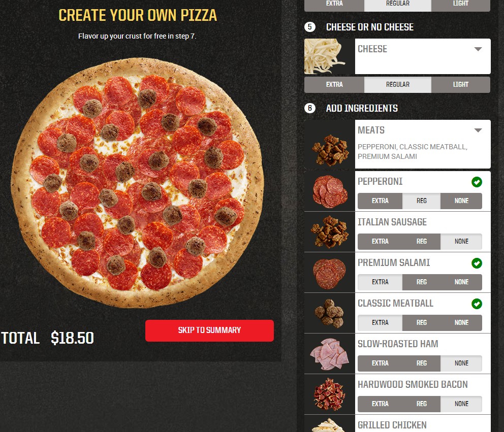Screen dimensions: 504x432
Task: Click the green checkmark beside Pepperoni
Action: coord(477,182)
